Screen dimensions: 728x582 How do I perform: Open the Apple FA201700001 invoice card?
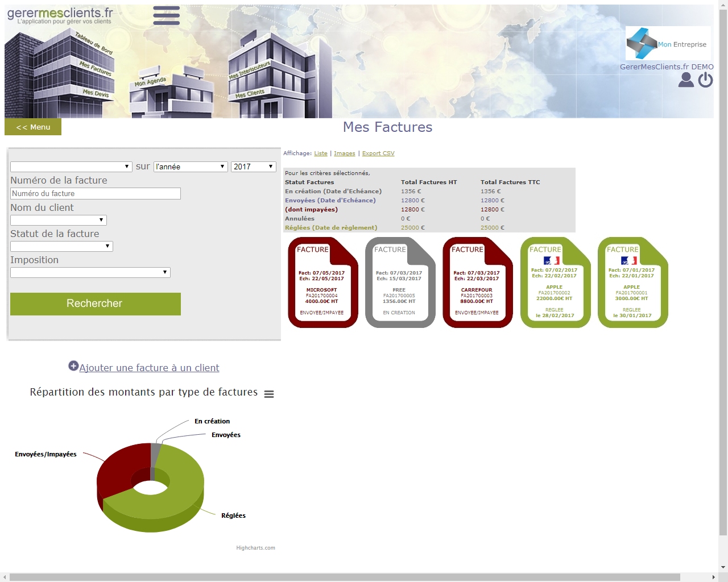click(x=633, y=282)
